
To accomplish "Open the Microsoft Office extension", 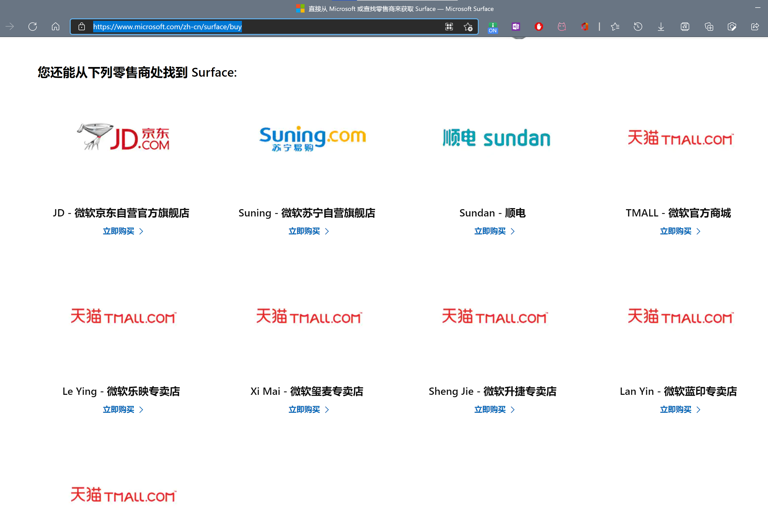I will point(585,27).
